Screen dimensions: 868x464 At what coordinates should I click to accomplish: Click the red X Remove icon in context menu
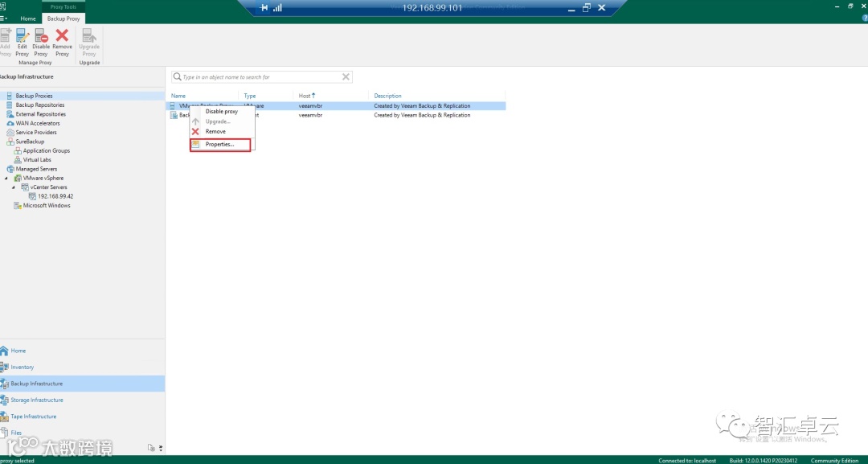[195, 131]
